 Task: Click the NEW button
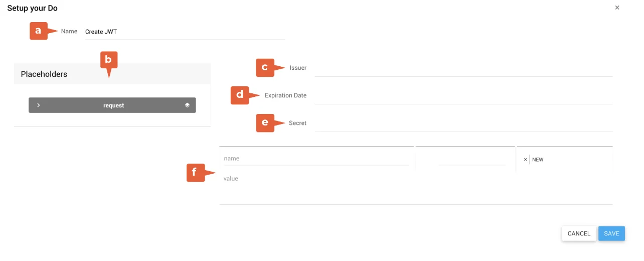click(x=538, y=160)
